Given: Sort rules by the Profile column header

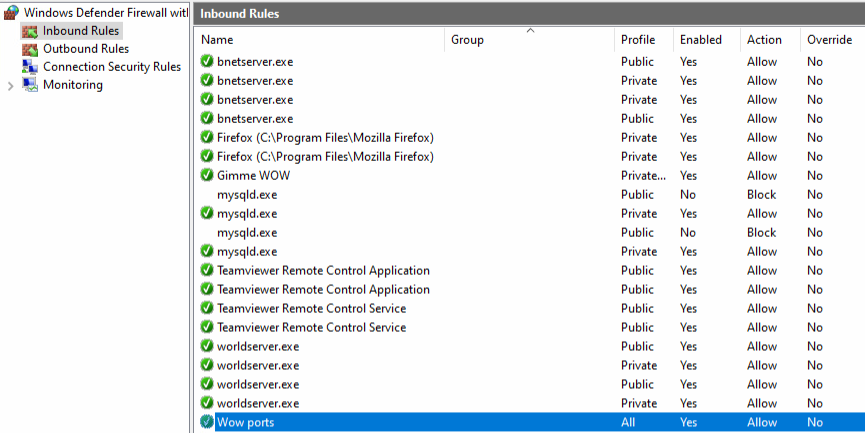Looking at the screenshot, I should (x=638, y=40).
